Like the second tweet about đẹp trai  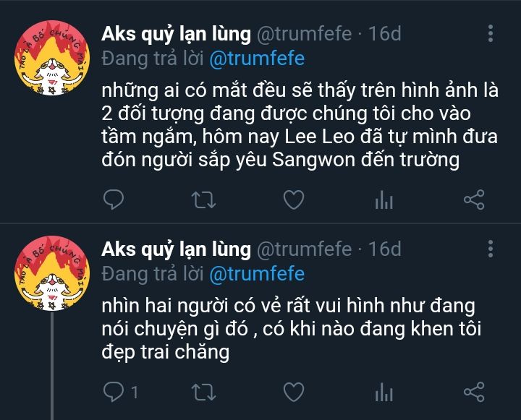pos(294,392)
